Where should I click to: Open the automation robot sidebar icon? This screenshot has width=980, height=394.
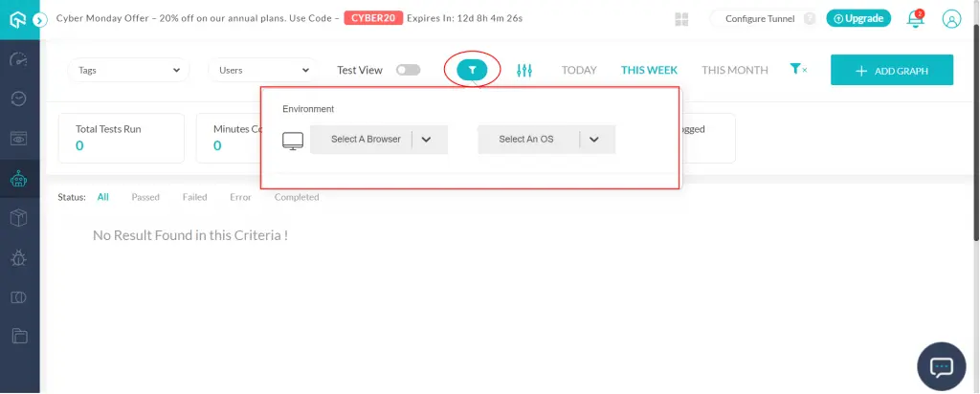click(x=19, y=178)
